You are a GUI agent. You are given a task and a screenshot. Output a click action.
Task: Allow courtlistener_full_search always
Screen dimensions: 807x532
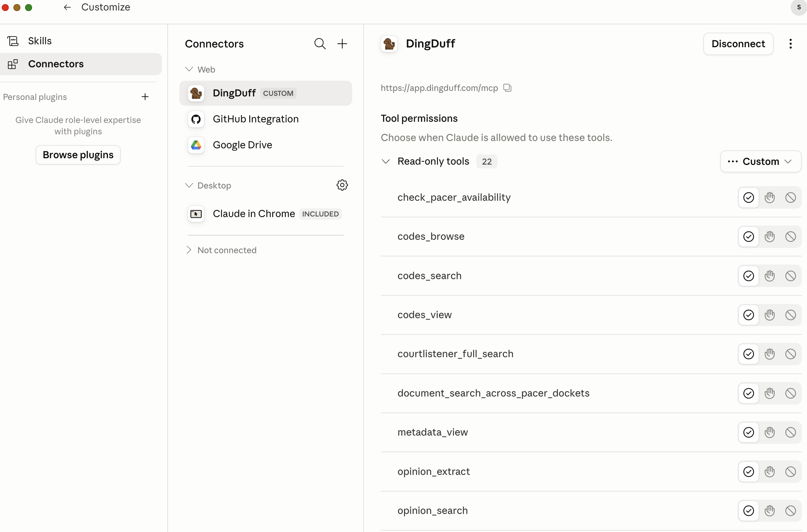749,354
